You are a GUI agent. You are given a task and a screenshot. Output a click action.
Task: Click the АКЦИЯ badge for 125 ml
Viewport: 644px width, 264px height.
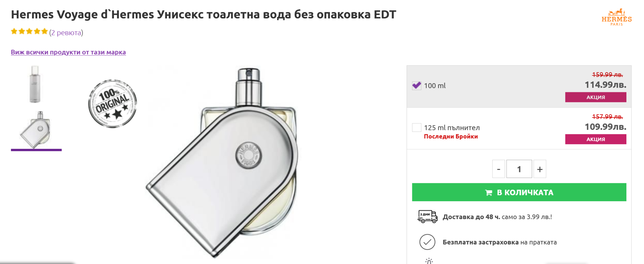click(x=596, y=139)
